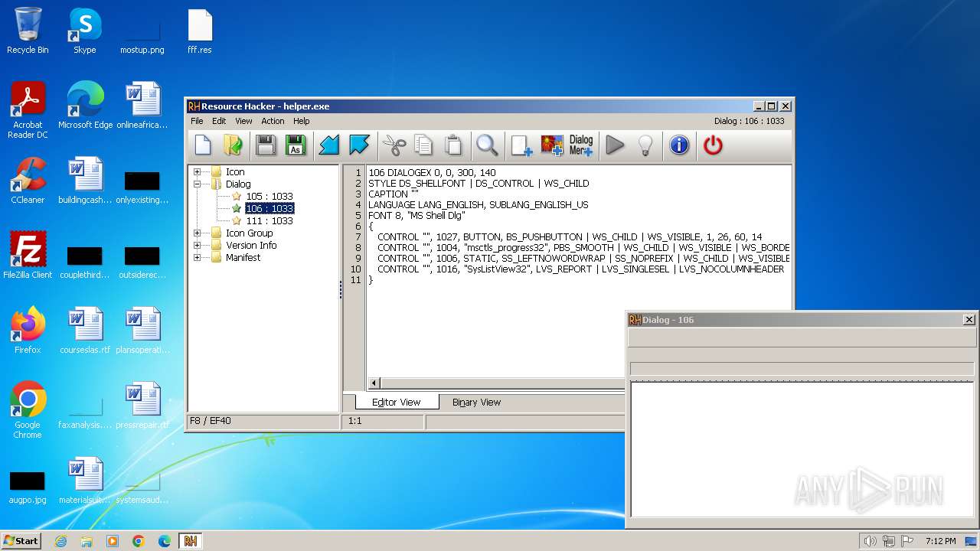The height and width of the screenshot is (551, 980).
Task: Click the Resource Hacker taskbar button
Action: 190,541
